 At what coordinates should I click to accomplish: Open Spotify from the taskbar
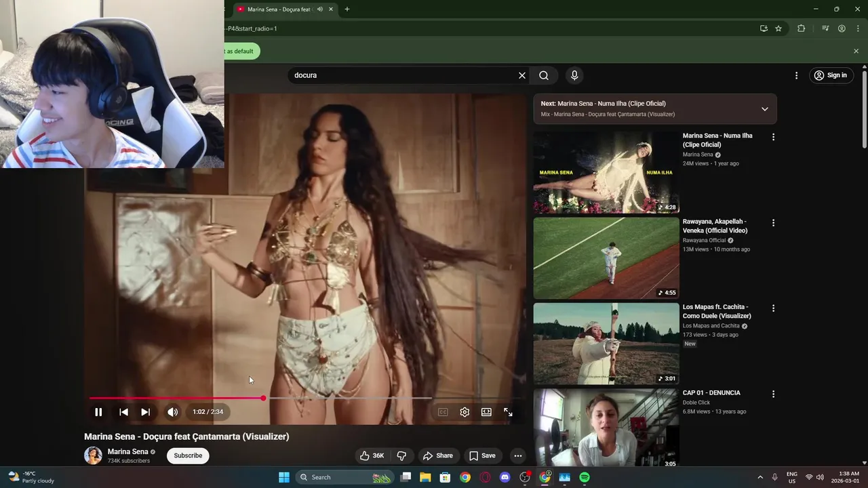click(585, 477)
